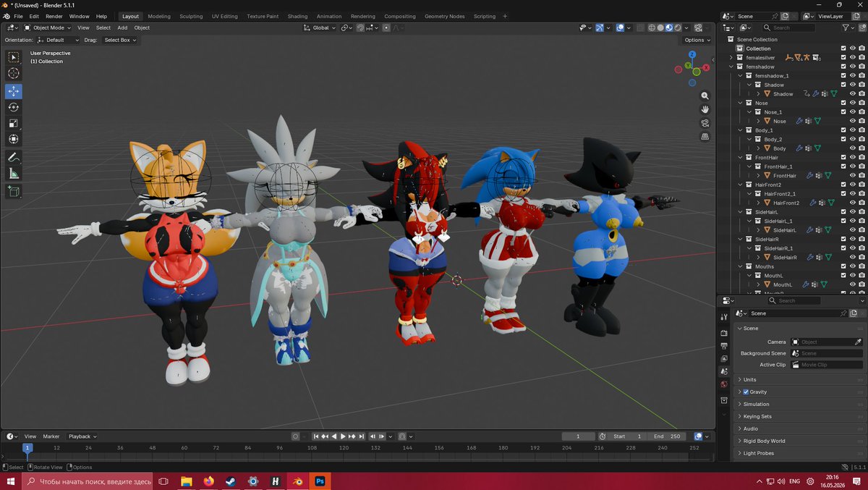The width and height of the screenshot is (868, 490).
Task: Open the Global transform orientation dropdown
Action: pos(319,28)
